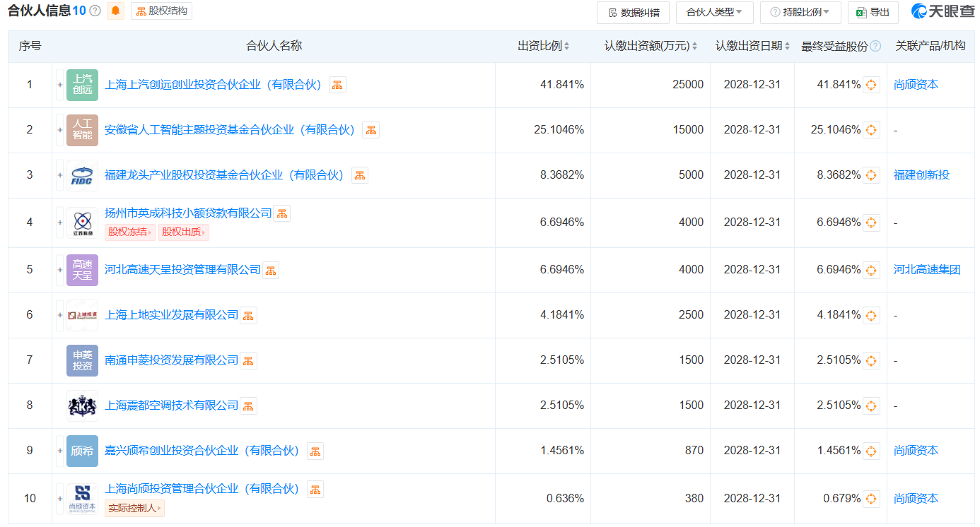Click beneficiary path icon in 河北高速天呈 row

click(x=871, y=270)
